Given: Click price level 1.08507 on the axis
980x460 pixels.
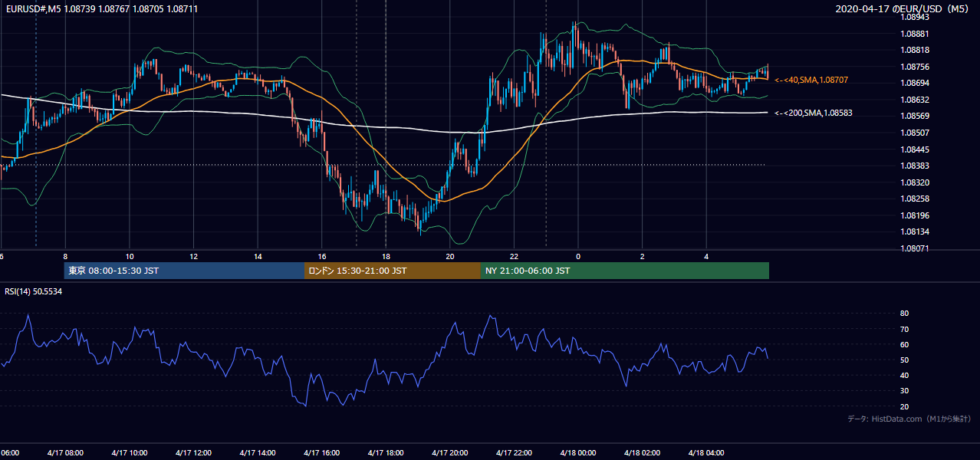Looking at the screenshot, I should (916, 133).
